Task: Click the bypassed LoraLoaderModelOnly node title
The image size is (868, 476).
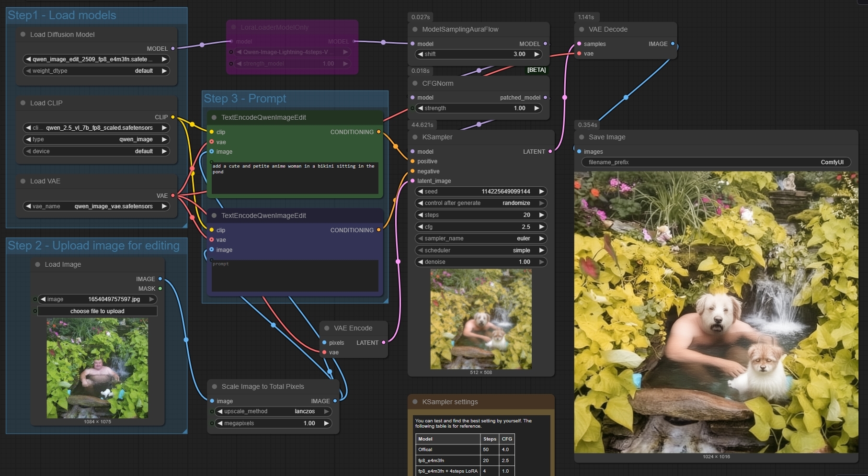Action: pos(274,27)
